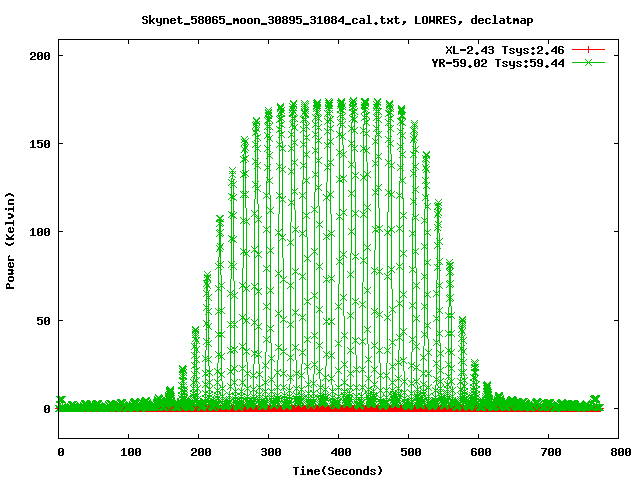Click the 100 tick label on the power axis
The height and width of the screenshot is (480, 640).
pos(40,232)
